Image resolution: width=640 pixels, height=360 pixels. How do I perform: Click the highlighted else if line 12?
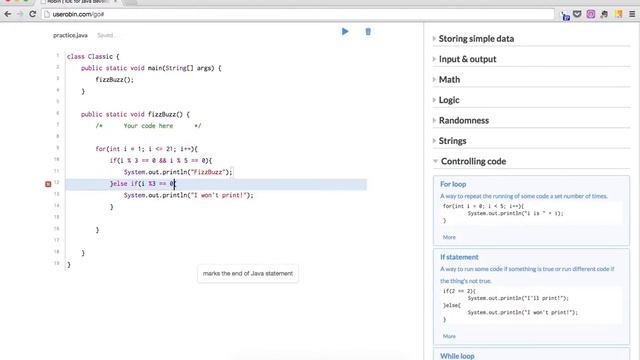pos(216,184)
